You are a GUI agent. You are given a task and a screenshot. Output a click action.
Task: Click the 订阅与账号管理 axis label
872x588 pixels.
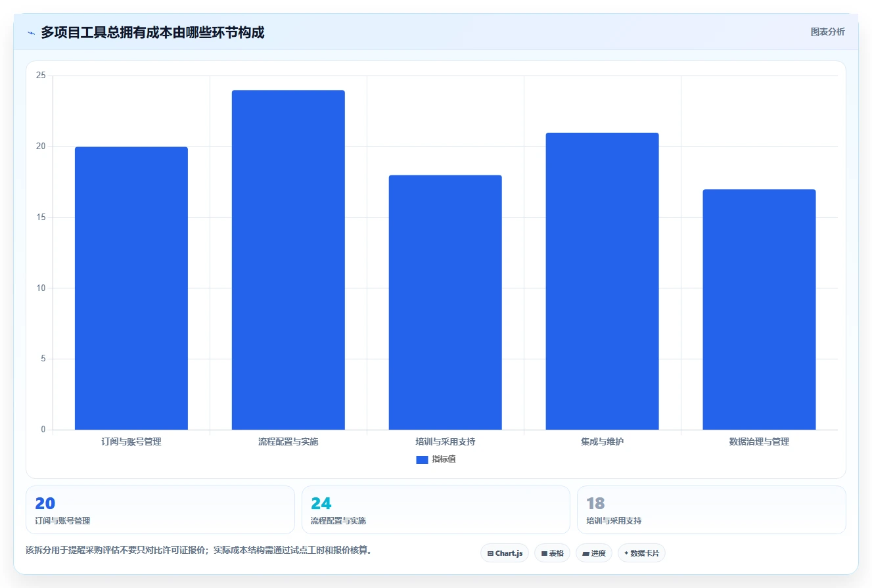(131, 442)
